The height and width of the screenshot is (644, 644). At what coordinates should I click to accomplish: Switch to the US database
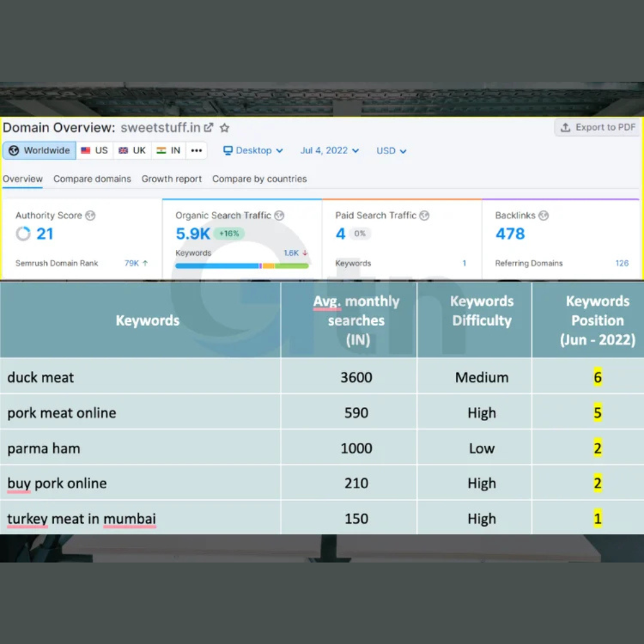pyautogui.click(x=95, y=151)
